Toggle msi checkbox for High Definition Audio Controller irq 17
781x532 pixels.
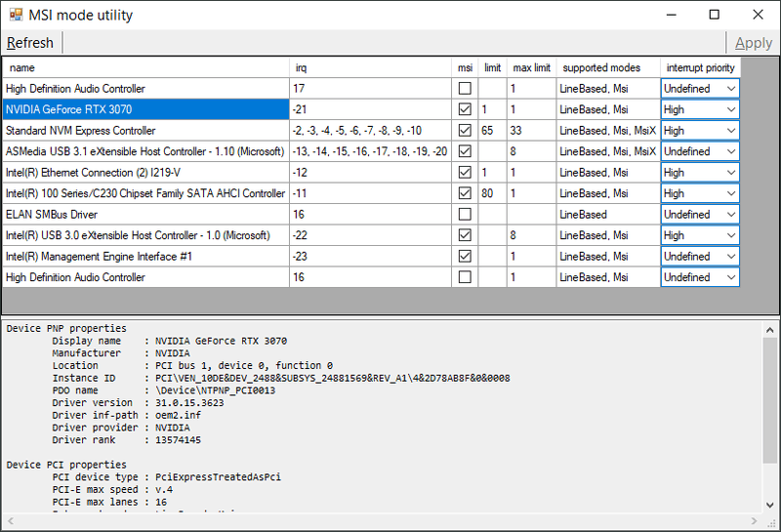465,89
